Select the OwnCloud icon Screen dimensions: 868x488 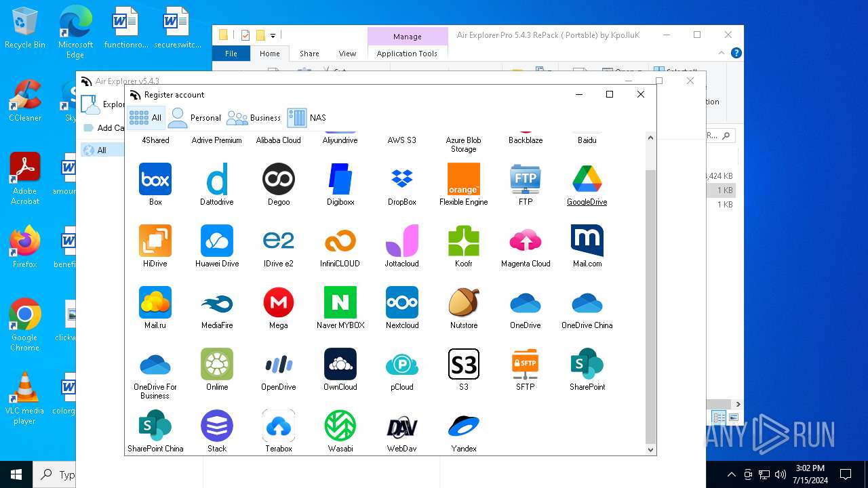tap(340, 364)
